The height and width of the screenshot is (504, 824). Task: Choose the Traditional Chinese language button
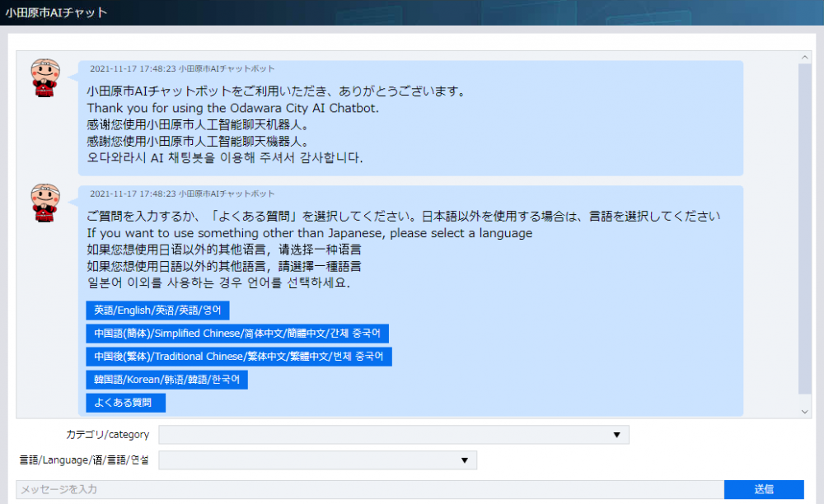click(x=239, y=357)
